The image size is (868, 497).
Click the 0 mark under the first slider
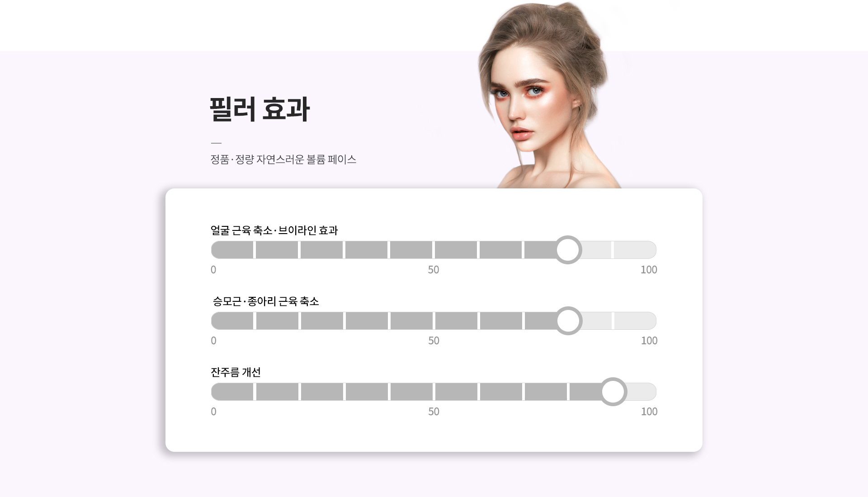[x=213, y=270]
